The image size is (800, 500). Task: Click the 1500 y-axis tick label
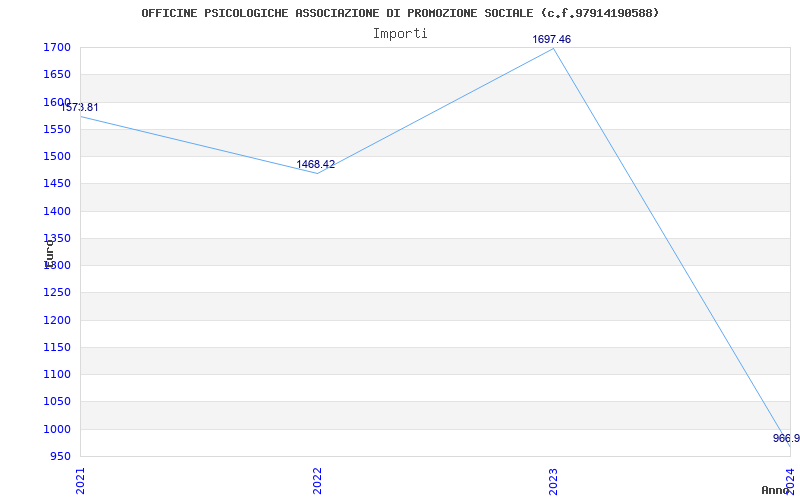pos(58,156)
